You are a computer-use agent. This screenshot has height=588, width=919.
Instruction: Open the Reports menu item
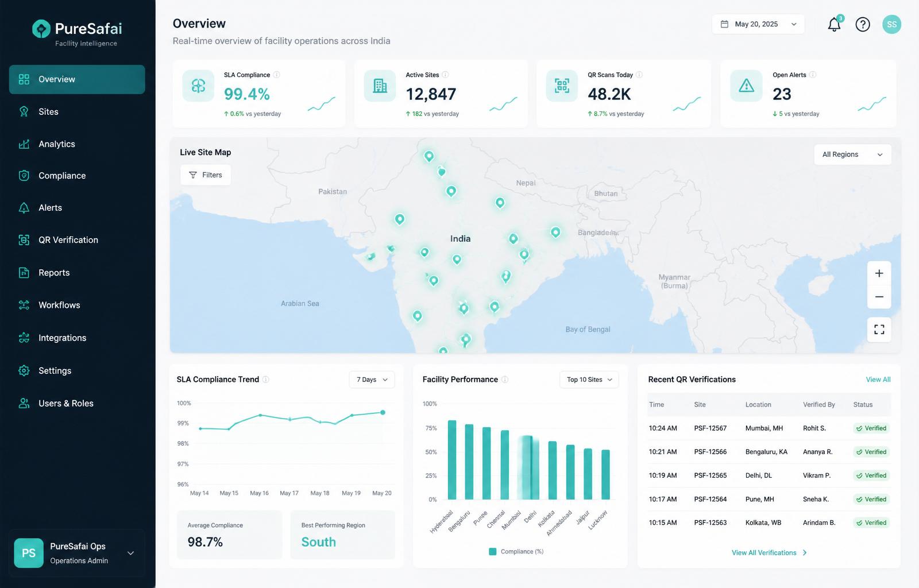[x=77, y=273]
